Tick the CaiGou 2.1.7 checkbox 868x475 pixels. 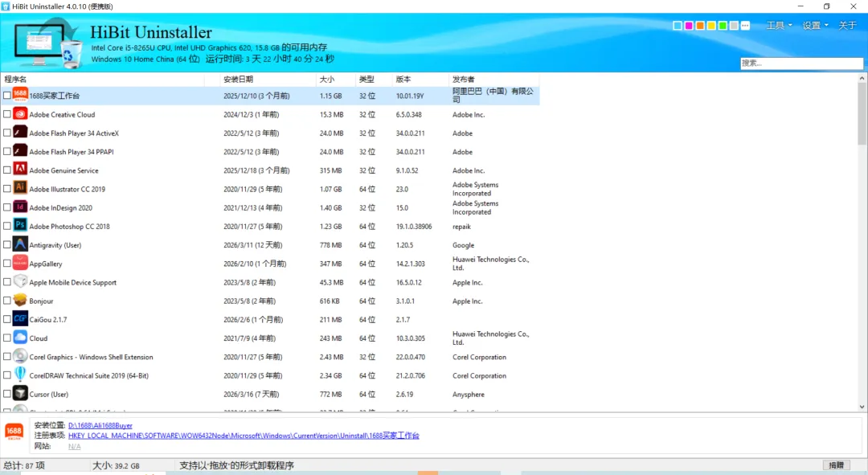[x=6, y=319]
